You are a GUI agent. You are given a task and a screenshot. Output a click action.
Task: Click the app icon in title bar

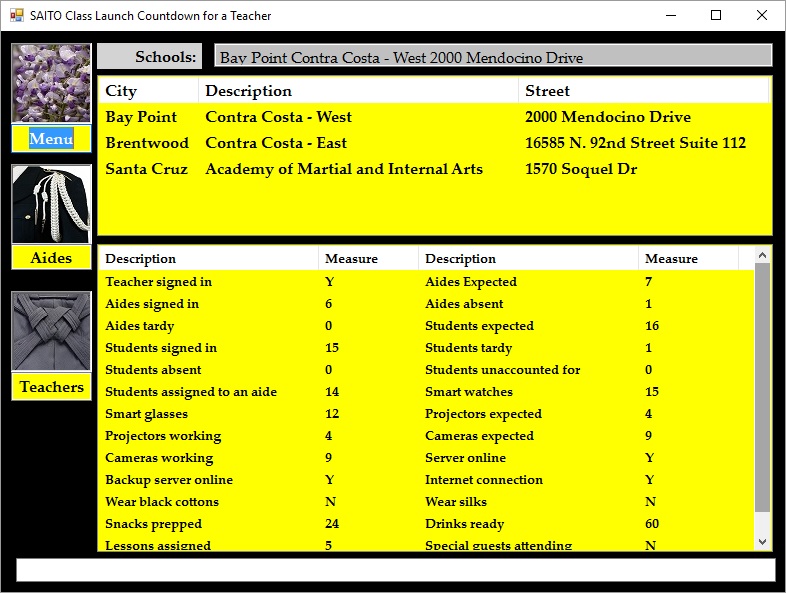pyautogui.click(x=16, y=16)
